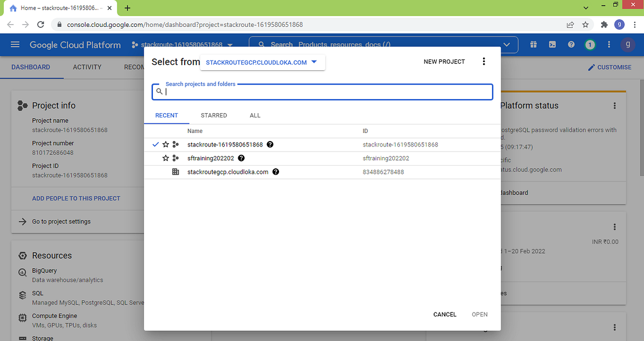
Task: Click the Go to project settings link
Action: (61, 221)
